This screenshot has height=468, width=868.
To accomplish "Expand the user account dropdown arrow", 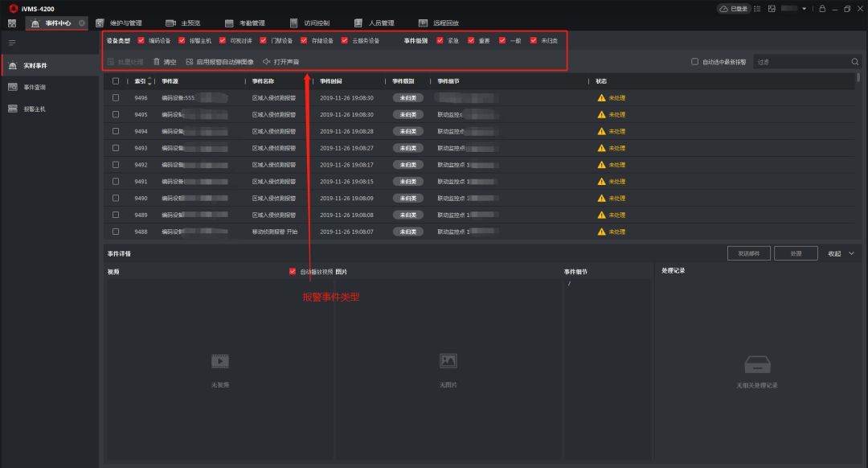I will (x=805, y=9).
